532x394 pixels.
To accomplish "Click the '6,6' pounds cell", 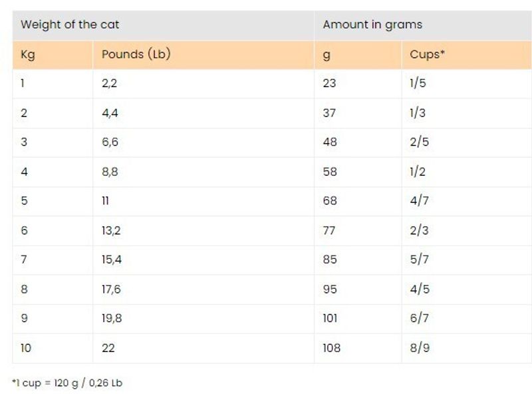I will [110, 142].
